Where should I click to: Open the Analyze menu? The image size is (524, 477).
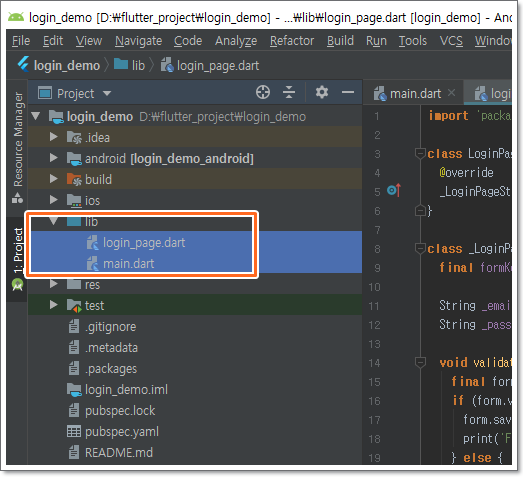tap(236, 41)
